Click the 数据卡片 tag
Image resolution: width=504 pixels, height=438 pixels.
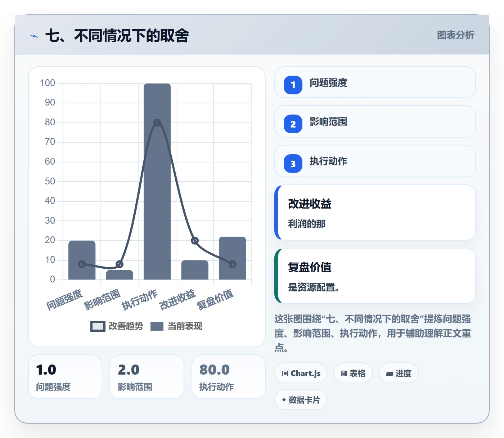point(301,400)
